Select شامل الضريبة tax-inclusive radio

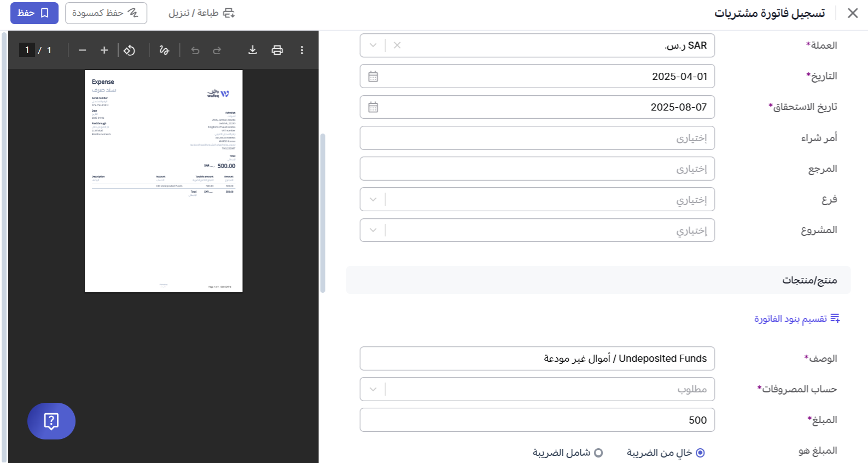tap(598, 453)
